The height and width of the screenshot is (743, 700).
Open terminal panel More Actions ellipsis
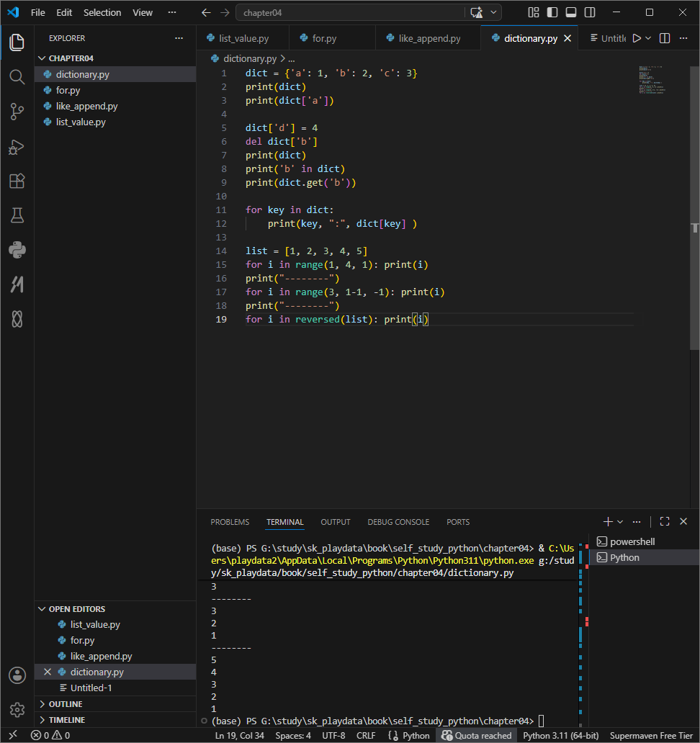pos(637,522)
